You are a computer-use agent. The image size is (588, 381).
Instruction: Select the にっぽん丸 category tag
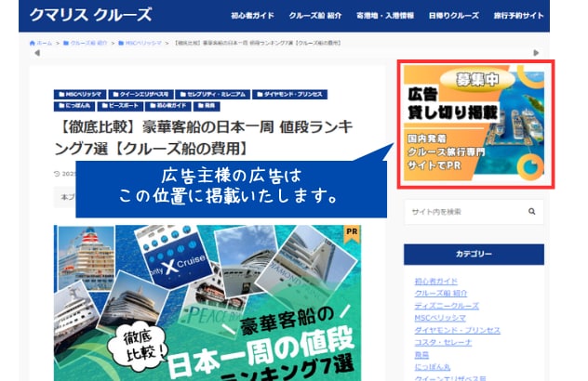pos(74,106)
